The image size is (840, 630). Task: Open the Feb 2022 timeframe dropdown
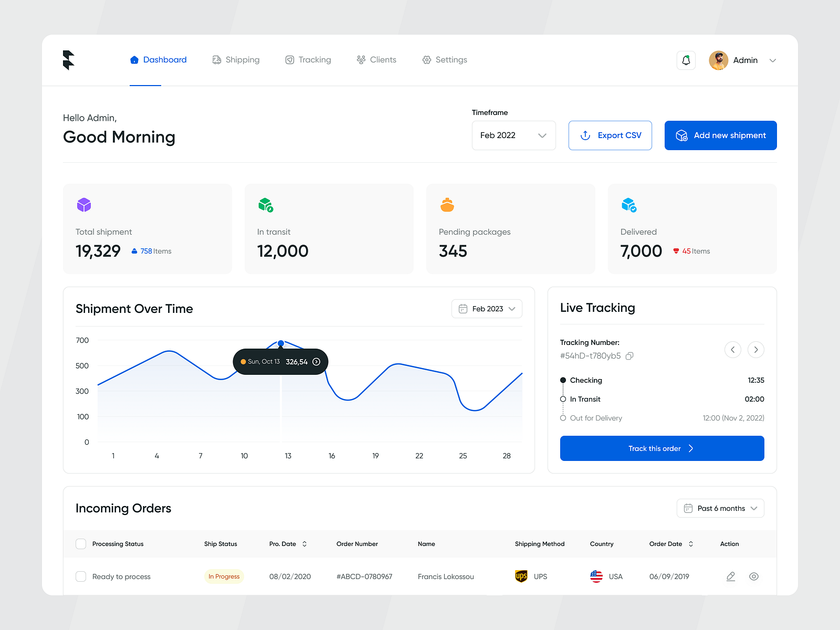[x=513, y=135]
